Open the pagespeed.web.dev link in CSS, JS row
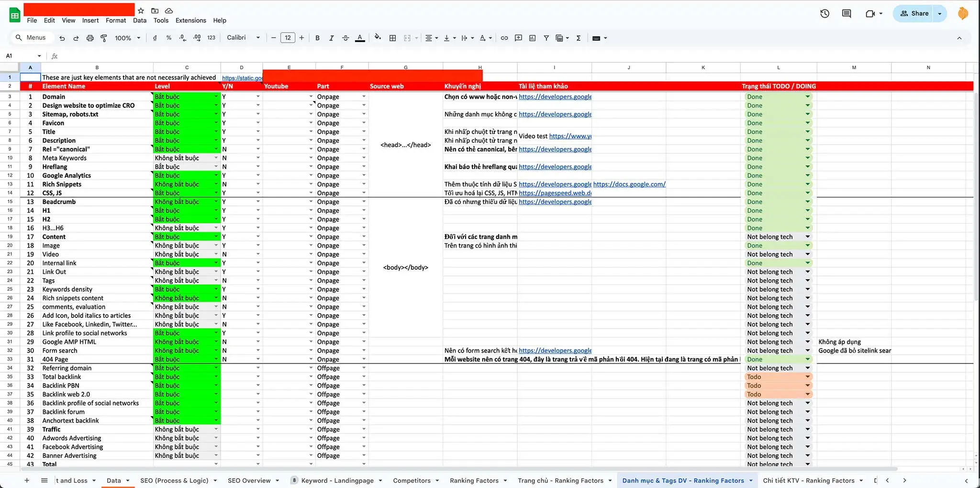The image size is (980, 488). [x=555, y=193]
